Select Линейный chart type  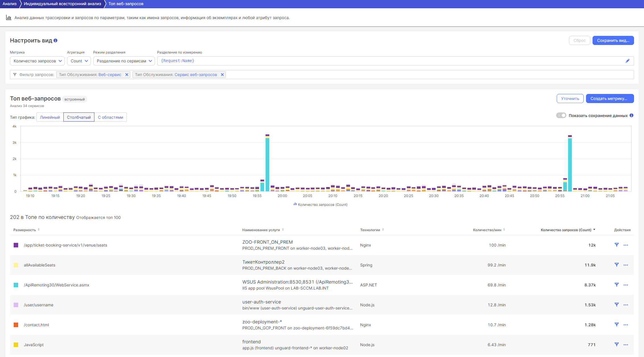point(50,117)
